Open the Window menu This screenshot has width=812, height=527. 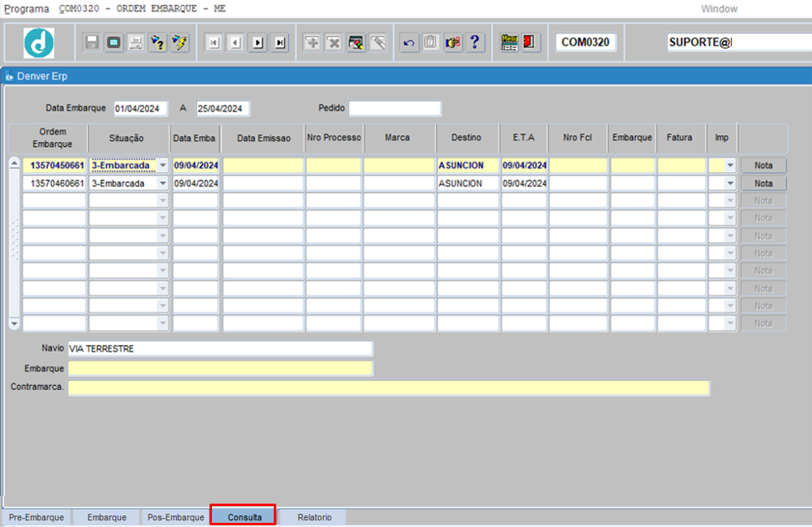[x=719, y=9]
